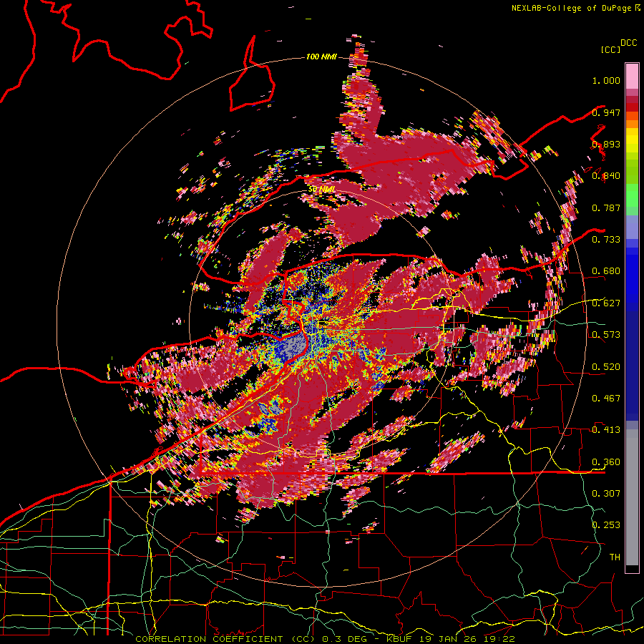Click the 0.467 scale value
The width and height of the screenshot is (644, 644).
point(606,399)
